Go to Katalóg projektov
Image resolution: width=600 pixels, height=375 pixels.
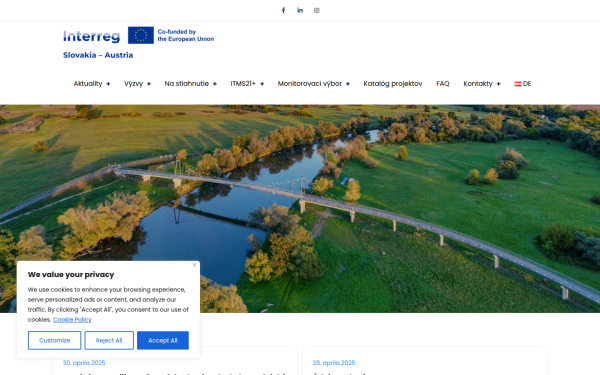click(x=393, y=83)
